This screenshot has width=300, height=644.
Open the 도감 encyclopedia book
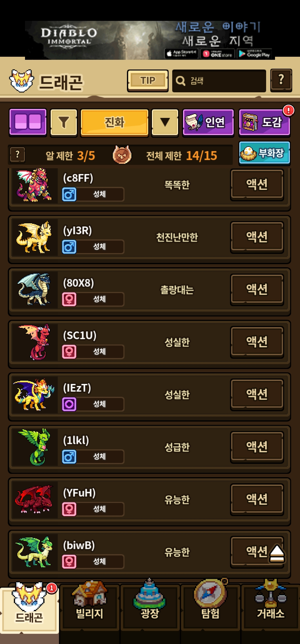tap(264, 123)
